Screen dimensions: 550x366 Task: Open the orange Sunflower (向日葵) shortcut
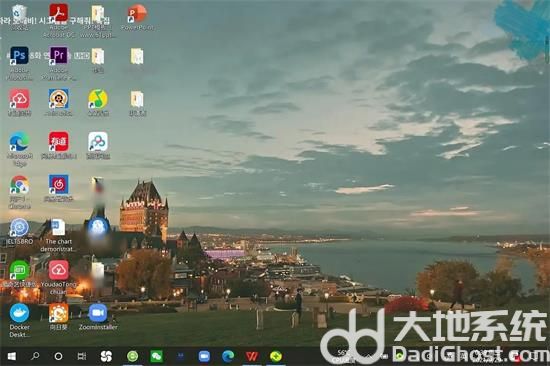click(x=59, y=313)
